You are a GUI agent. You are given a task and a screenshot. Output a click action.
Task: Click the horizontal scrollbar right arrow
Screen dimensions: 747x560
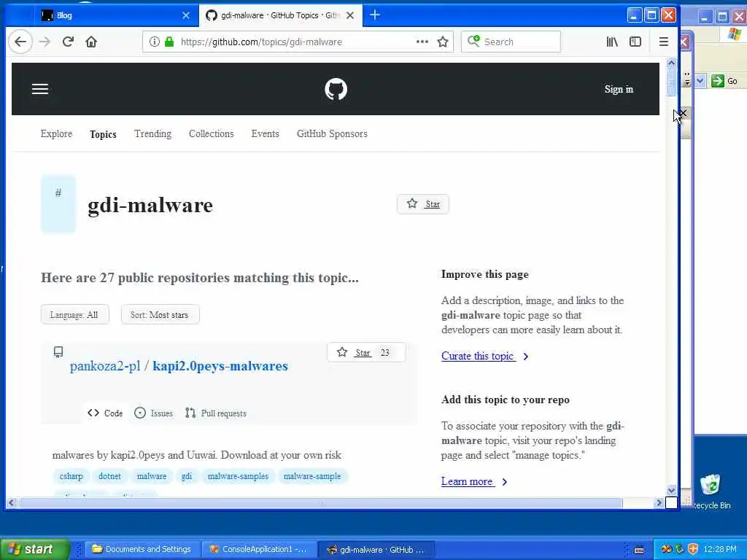pos(659,502)
